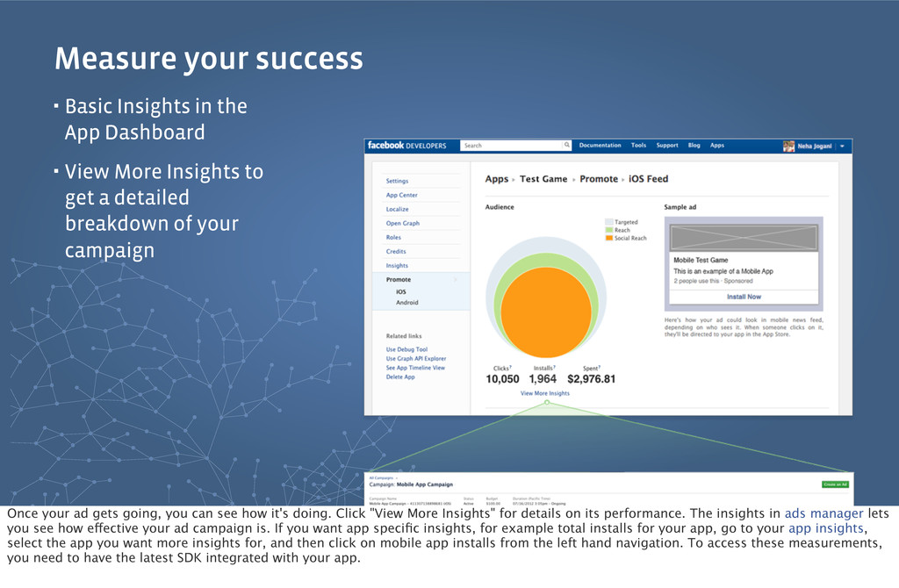Open the Tools menu item

pos(639,146)
